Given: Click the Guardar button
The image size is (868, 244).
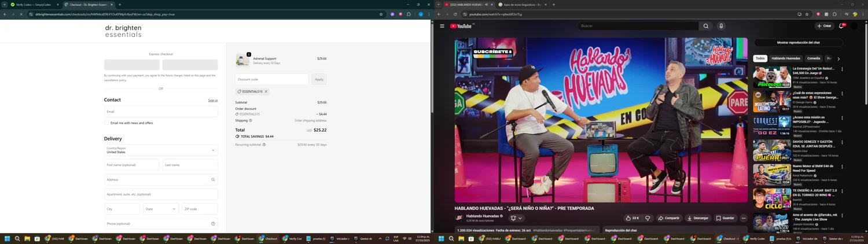Looking at the screenshot, I should pyautogui.click(x=725, y=218).
